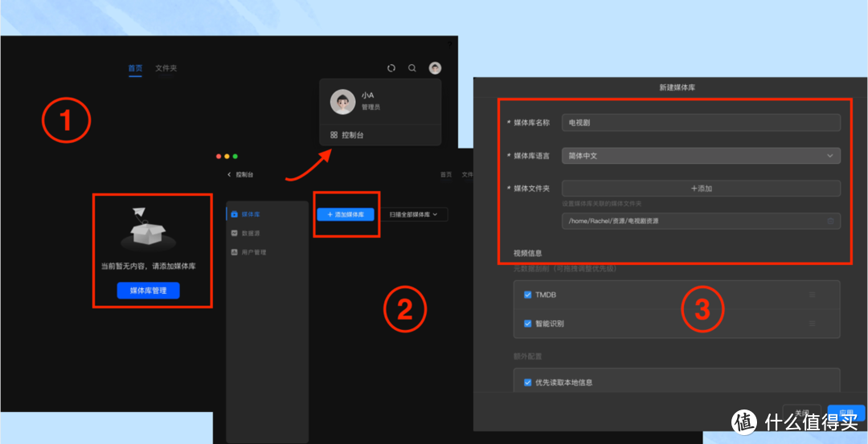868x444 pixels.
Task: Open the 媒体库语言 简体中文 dropdown
Action: click(x=701, y=156)
